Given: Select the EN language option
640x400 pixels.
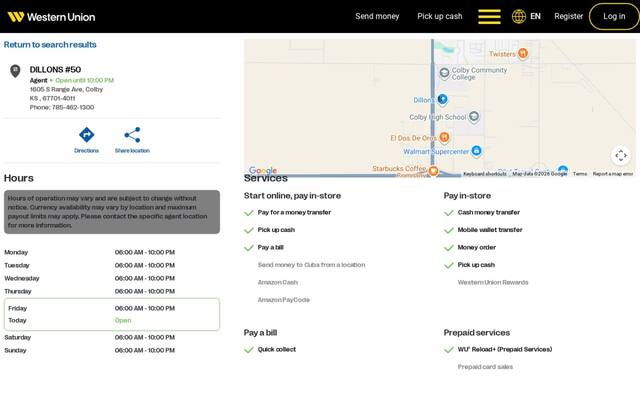Looking at the screenshot, I should click(536, 16).
